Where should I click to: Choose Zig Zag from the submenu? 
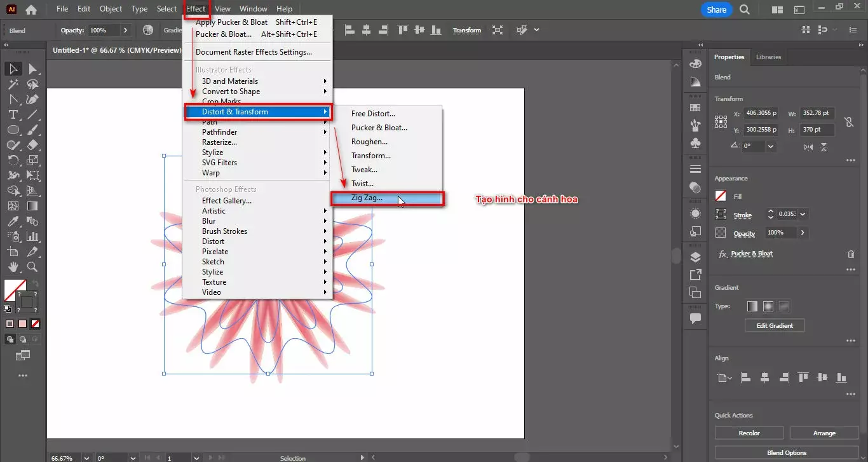(x=367, y=198)
